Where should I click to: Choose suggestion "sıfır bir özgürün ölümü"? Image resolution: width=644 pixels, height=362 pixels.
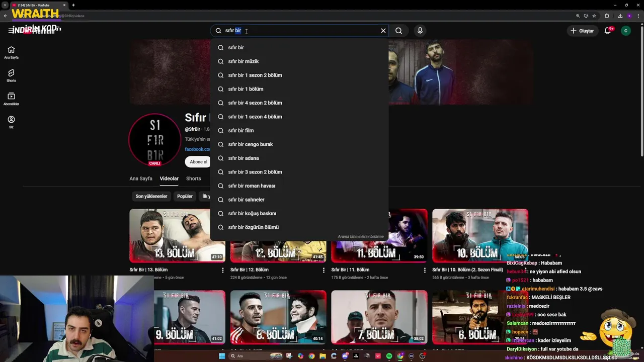click(299, 227)
